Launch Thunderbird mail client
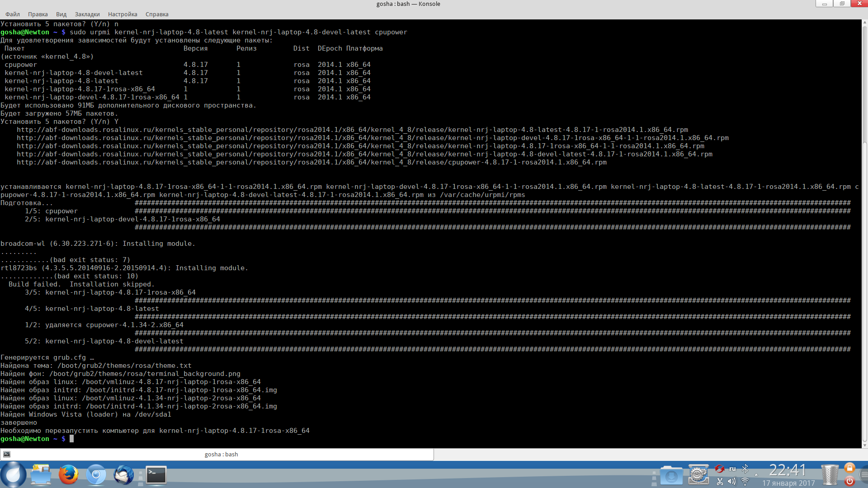This screenshot has height=488, width=868. point(123,474)
